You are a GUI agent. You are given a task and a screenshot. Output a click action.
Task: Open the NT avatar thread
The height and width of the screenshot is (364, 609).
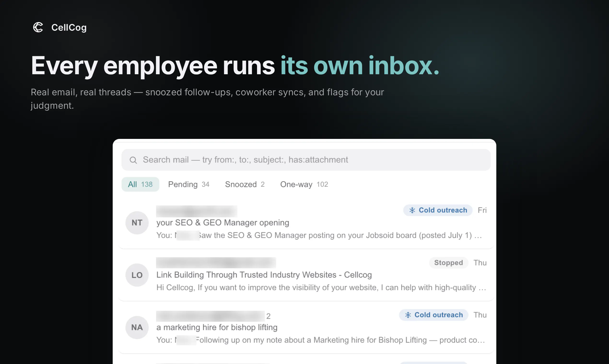[137, 223]
